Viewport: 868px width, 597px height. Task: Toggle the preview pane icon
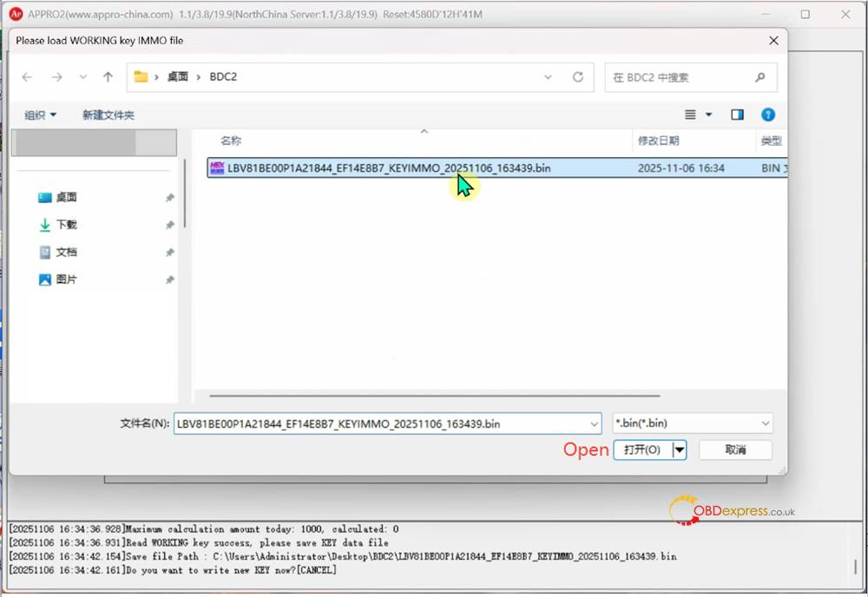737,115
